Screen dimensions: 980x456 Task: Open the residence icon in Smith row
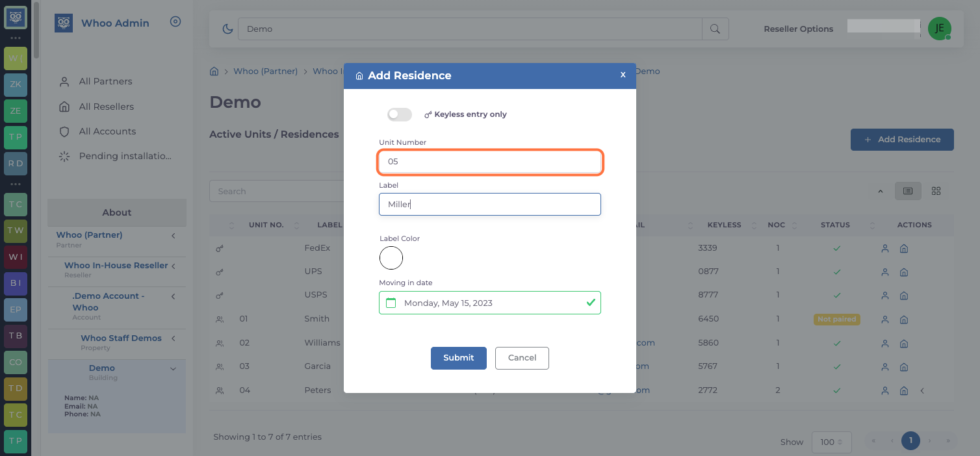tap(903, 320)
